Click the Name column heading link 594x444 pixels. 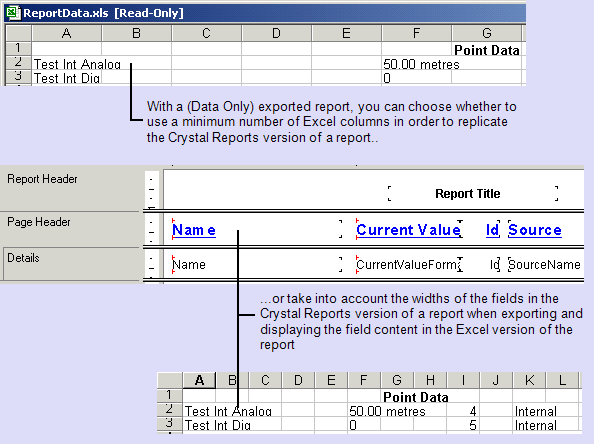[x=194, y=230]
